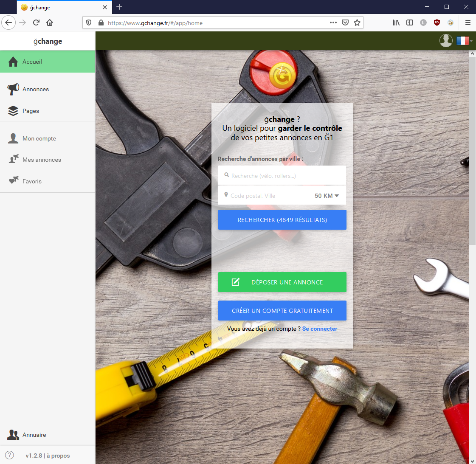Click Déposer une annonce button
476x464 pixels.
[282, 282]
